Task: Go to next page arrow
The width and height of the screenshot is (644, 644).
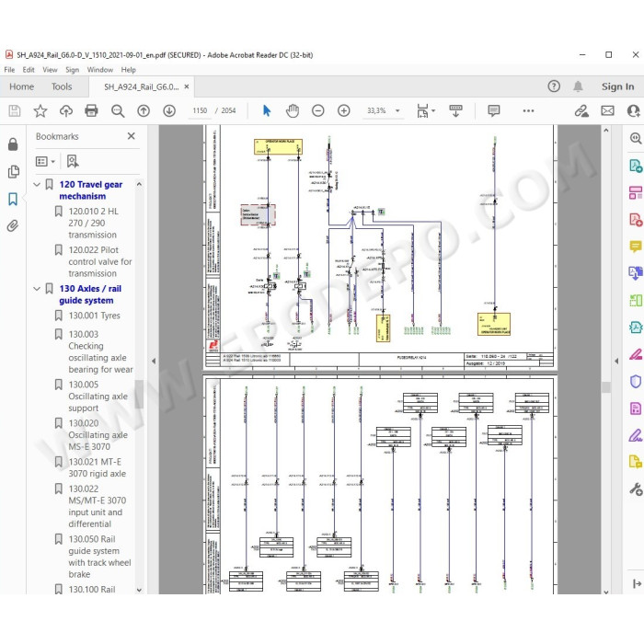Action: pyautogui.click(x=169, y=111)
